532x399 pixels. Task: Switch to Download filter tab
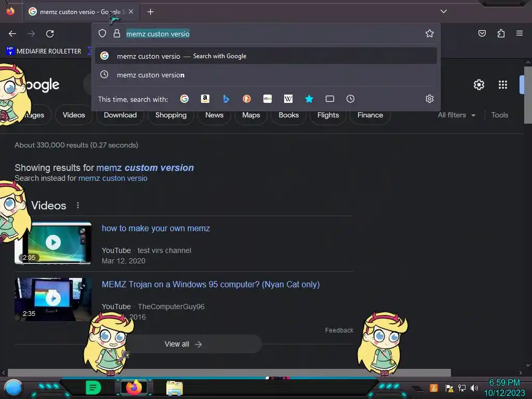[x=120, y=115]
